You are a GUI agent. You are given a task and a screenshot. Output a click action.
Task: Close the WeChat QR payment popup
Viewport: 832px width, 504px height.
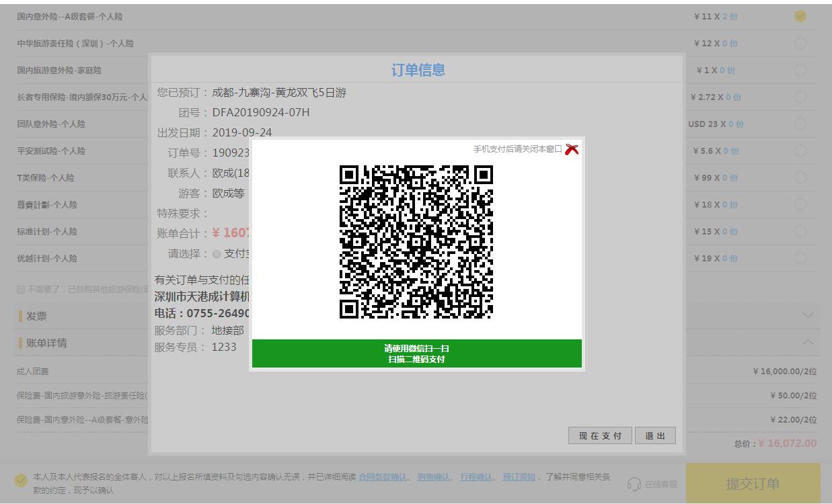coord(572,149)
